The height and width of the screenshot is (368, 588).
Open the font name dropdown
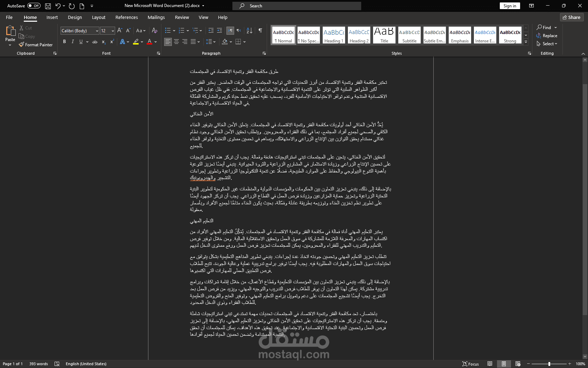pyautogui.click(x=97, y=31)
